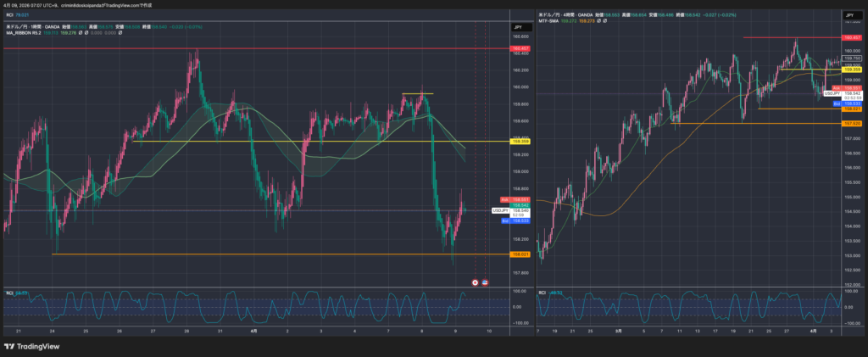
Task: Click the RCI 79.021 header above the left chart
Action: (17, 15)
